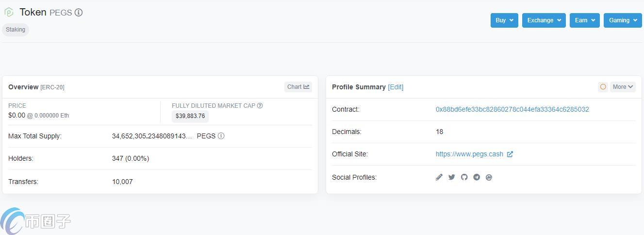Open the Gaming dropdown menu
Image resolution: width=644 pixels, height=235 pixels.
(622, 20)
